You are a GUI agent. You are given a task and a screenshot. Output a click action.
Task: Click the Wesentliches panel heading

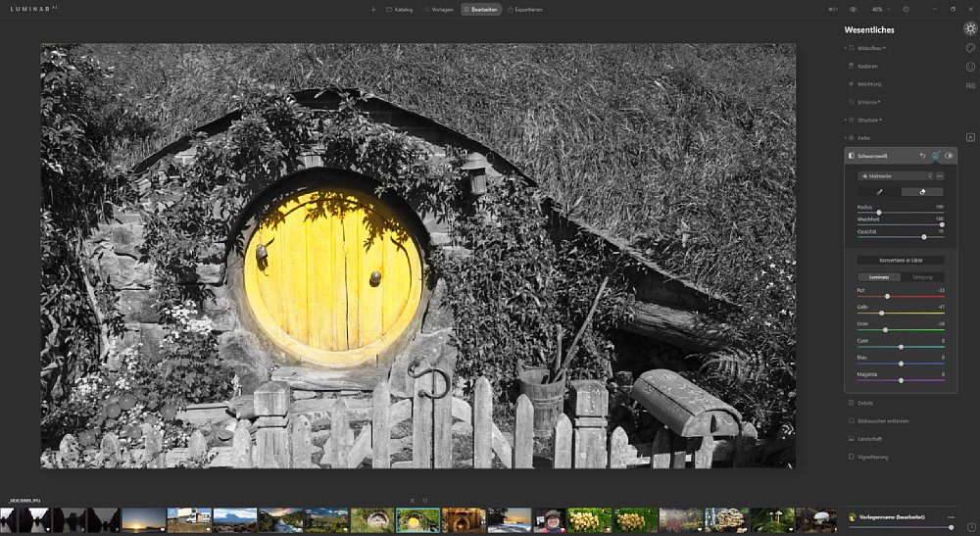click(868, 29)
